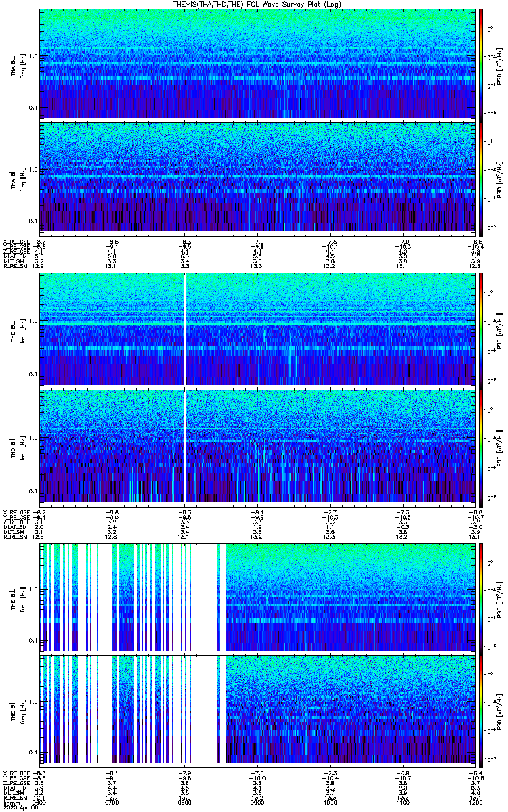Click the 0900 time tick label

coord(257,803)
